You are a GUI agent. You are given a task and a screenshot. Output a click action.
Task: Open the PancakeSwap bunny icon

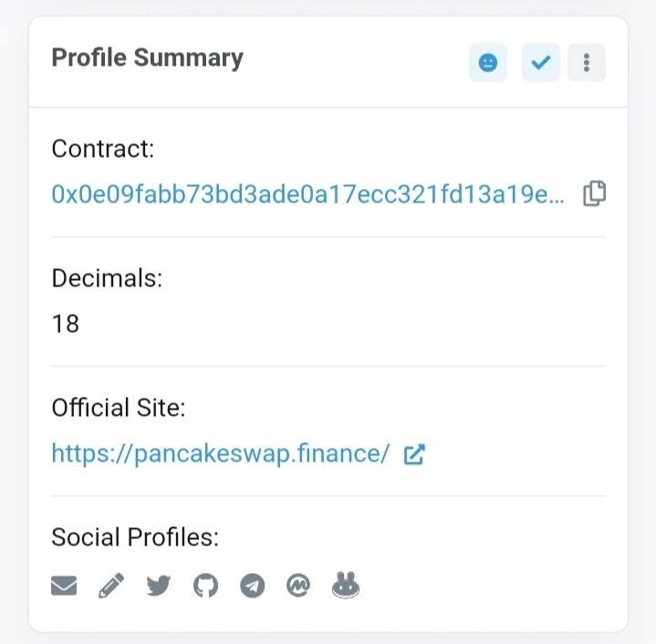[x=346, y=585]
